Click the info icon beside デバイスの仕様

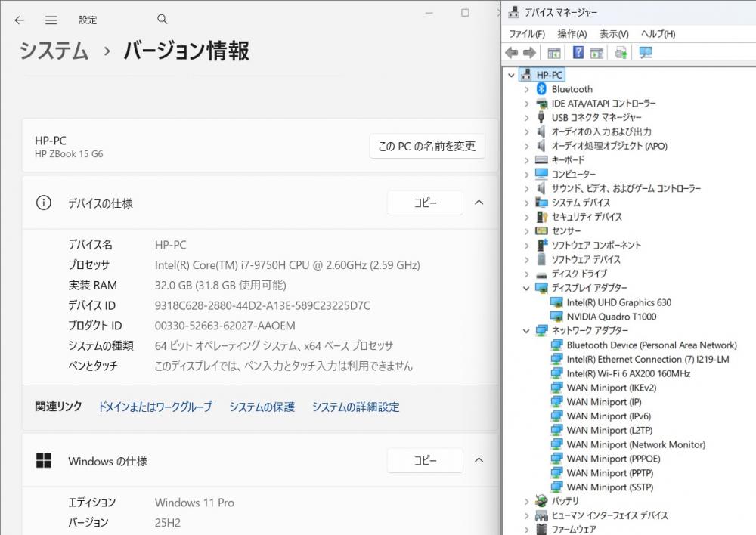(43, 203)
